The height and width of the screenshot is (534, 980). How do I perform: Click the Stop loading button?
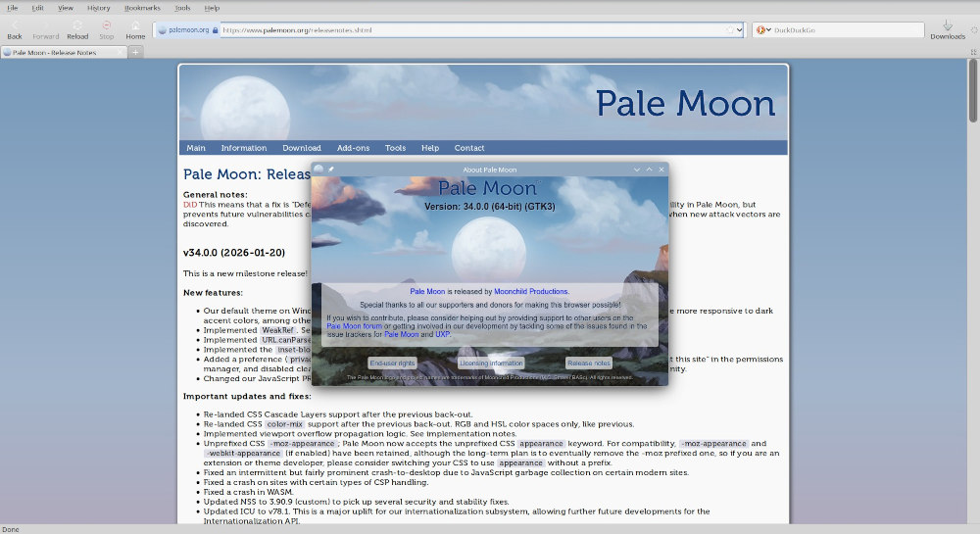pyautogui.click(x=106, y=29)
